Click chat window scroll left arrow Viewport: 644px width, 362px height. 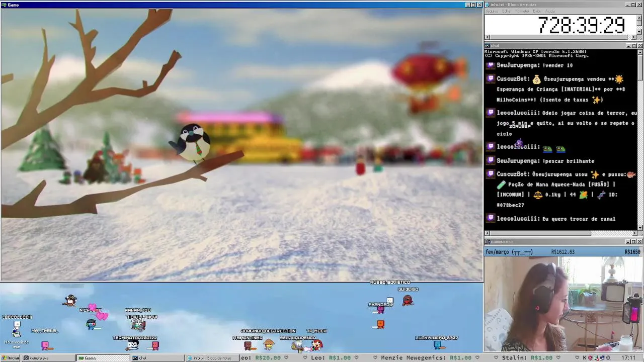(x=487, y=233)
